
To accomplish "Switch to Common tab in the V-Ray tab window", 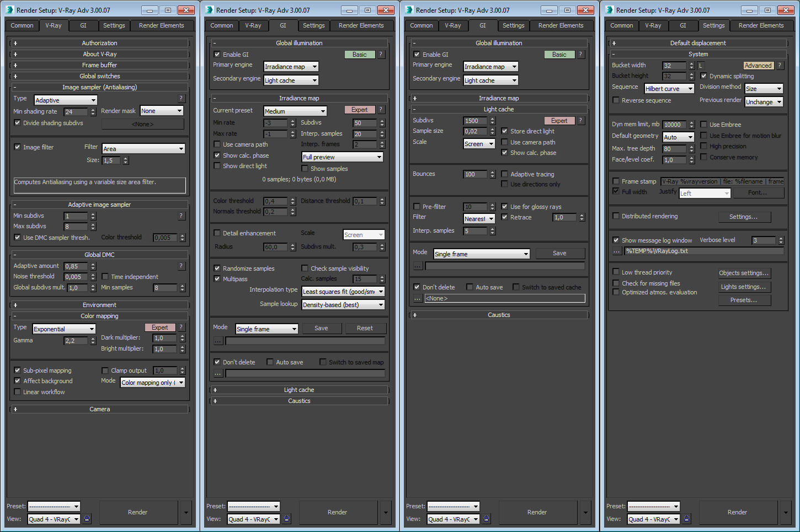I will [22, 25].
